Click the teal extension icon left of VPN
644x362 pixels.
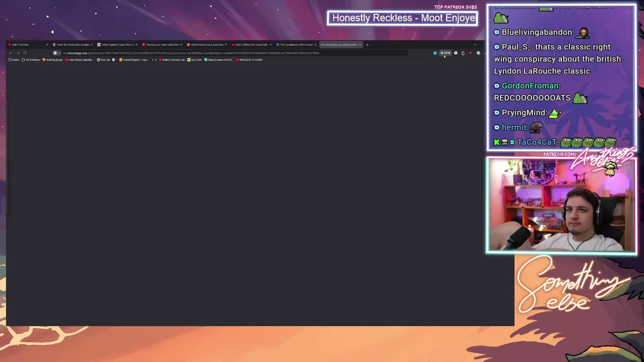point(435,53)
